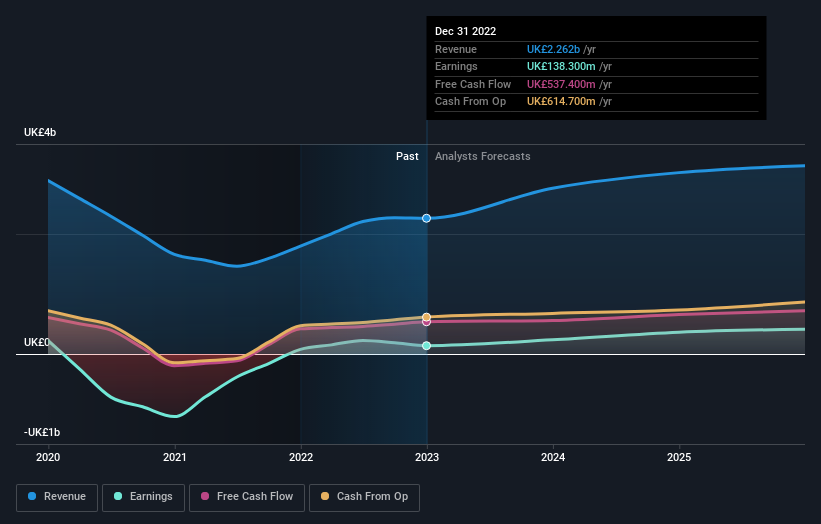Image resolution: width=821 pixels, height=524 pixels.
Task: Click the UK£138.300m earnings value
Action: click(x=561, y=66)
